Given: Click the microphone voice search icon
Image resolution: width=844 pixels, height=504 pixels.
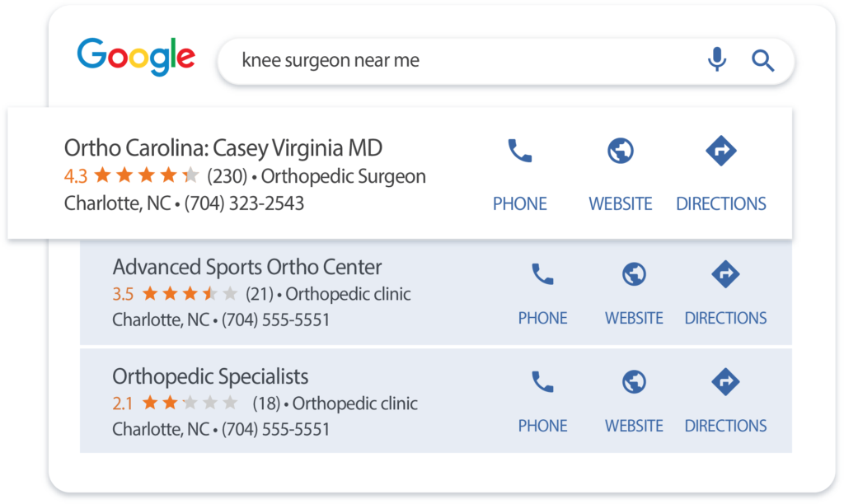Looking at the screenshot, I should tap(717, 59).
